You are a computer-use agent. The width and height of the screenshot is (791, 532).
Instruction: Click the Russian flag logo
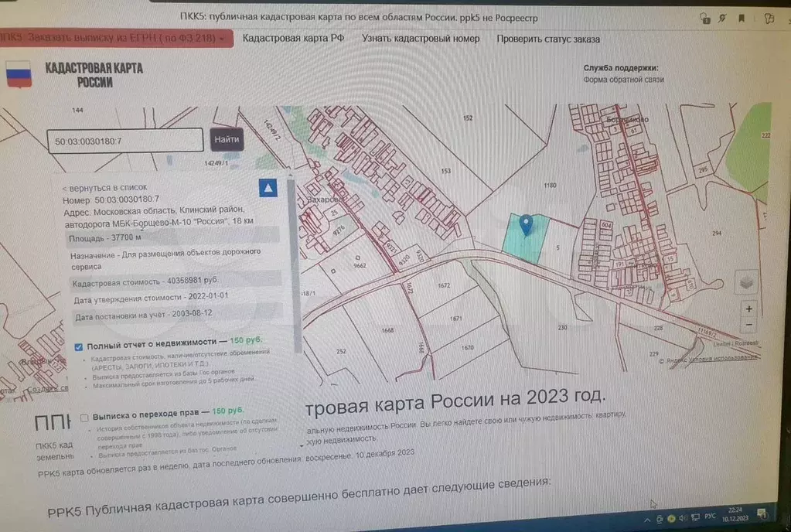coord(19,74)
